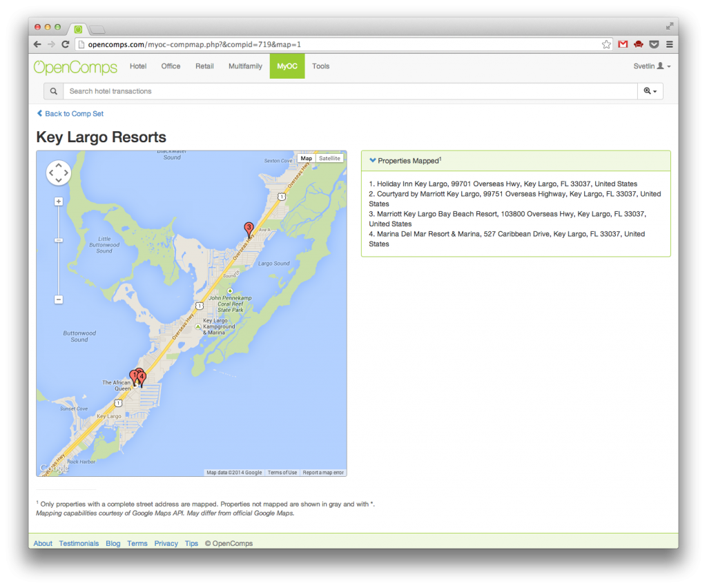This screenshot has width=707, height=588.
Task: Open the About footer link
Action: tap(43, 543)
